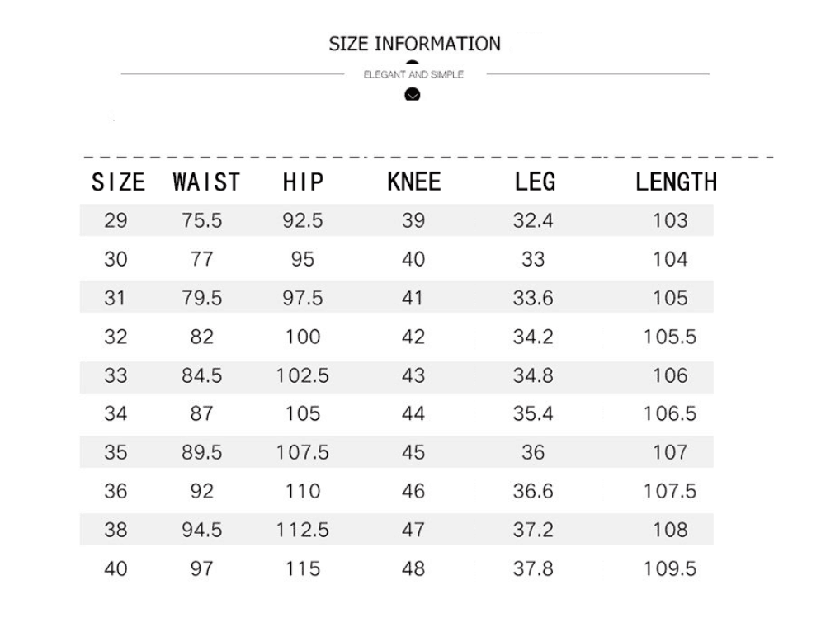Select the LEG column header

click(x=535, y=182)
